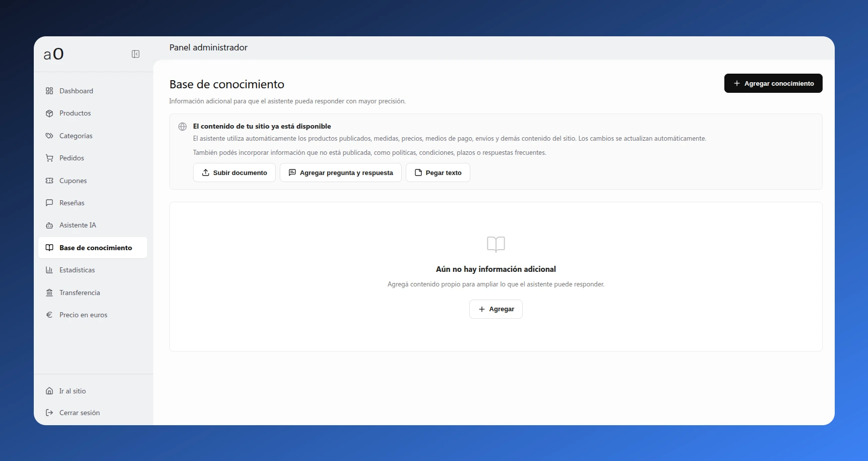The width and height of the screenshot is (868, 461).
Task: Click the Reseñas speech bubble icon
Action: pos(49,203)
